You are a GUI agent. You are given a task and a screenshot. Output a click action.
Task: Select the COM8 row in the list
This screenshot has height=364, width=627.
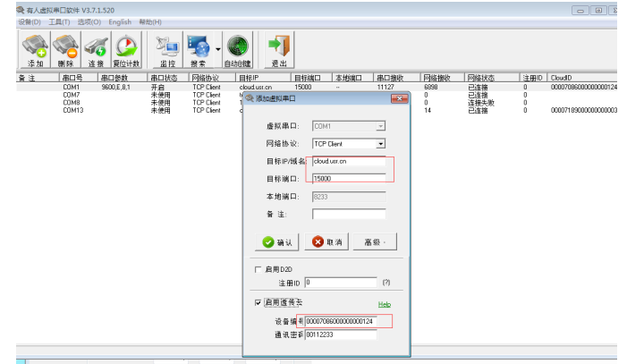129,102
